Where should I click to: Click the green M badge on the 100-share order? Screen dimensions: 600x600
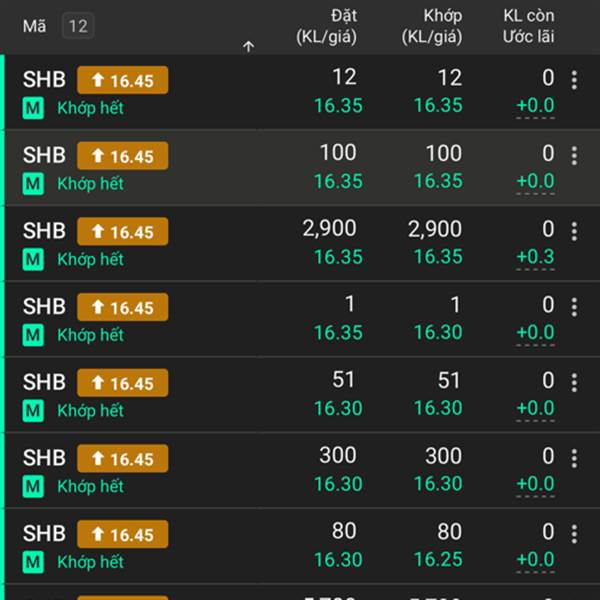(x=33, y=184)
